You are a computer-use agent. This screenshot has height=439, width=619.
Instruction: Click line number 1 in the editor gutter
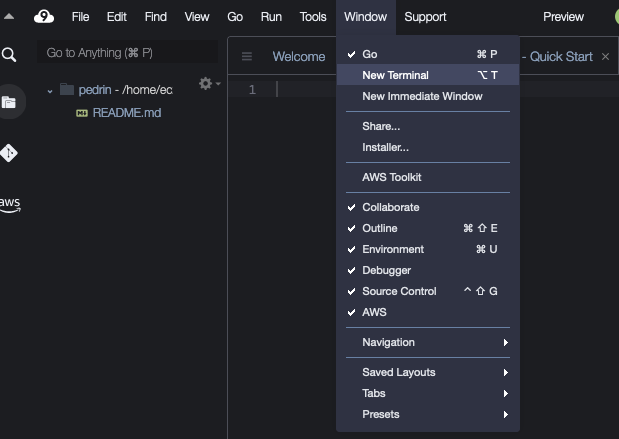[x=252, y=90]
